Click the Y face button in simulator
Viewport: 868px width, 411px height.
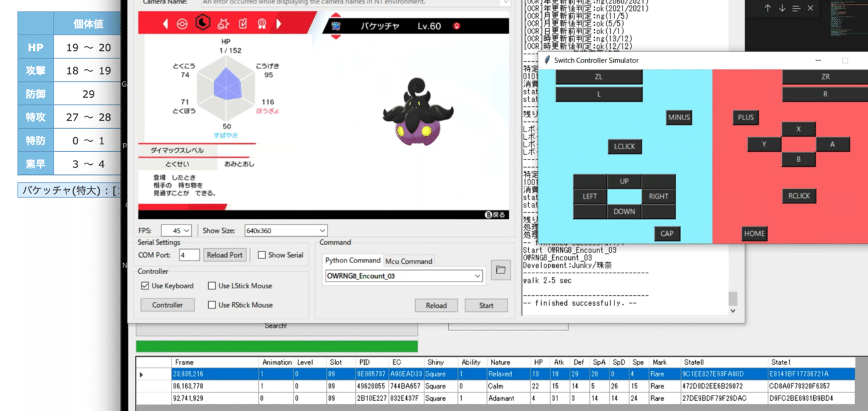click(764, 144)
